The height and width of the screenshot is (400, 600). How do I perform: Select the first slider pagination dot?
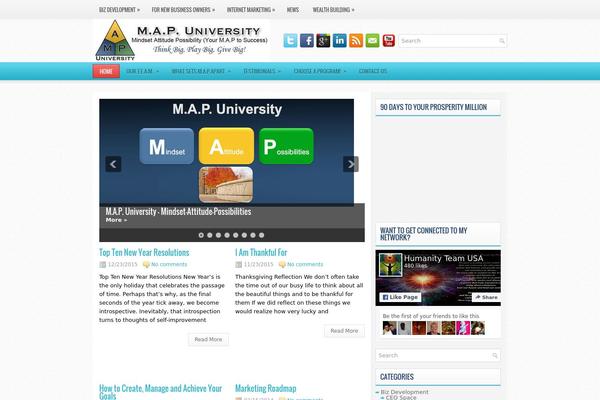pos(201,235)
